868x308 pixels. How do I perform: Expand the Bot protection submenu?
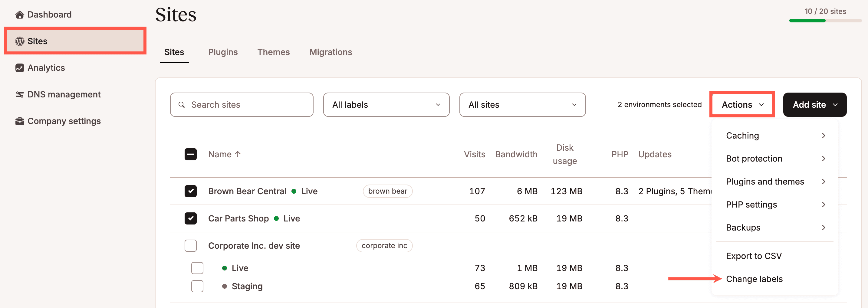[775, 158]
